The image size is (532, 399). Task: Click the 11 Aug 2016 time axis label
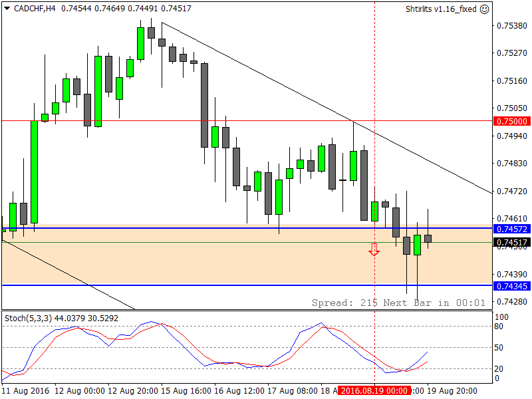tap(26, 390)
